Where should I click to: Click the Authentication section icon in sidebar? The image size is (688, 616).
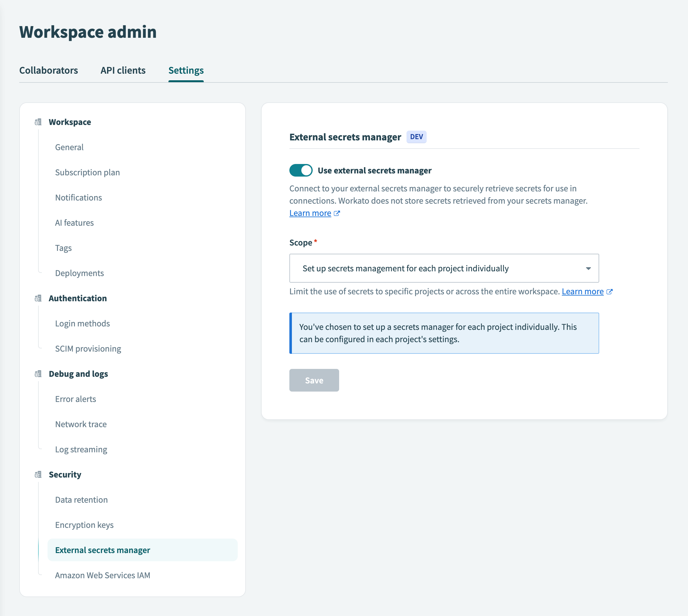38,298
